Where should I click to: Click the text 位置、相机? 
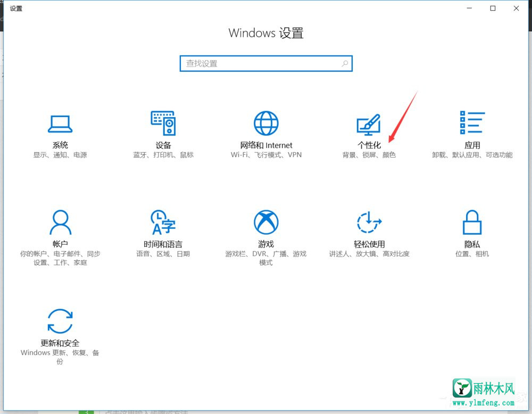pyautogui.click(x=472, y=254)
